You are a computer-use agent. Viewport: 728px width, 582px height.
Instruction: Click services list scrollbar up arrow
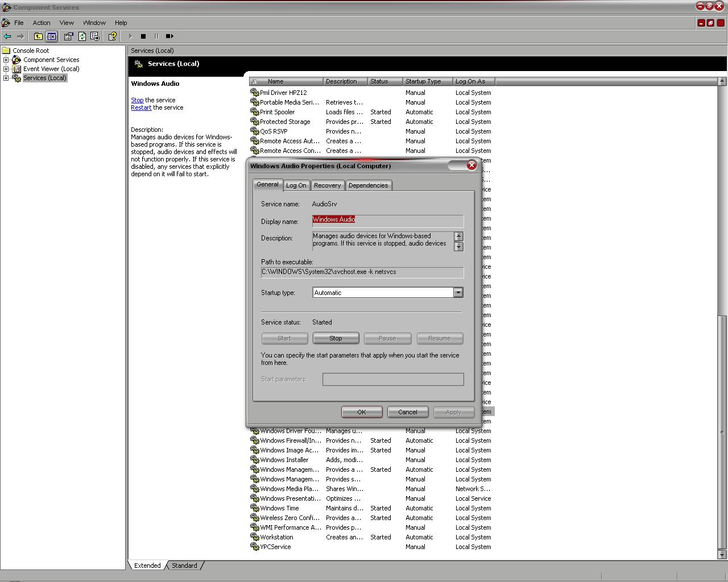[722, 81]
